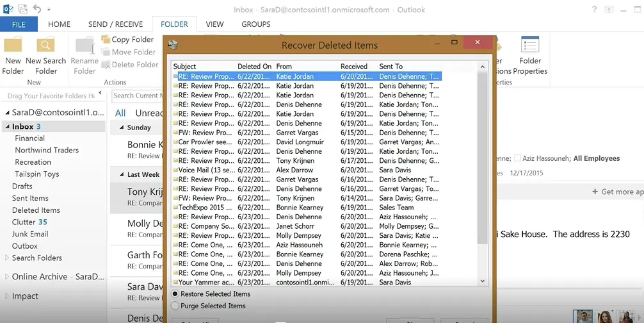Image resolution: width=644 pixels, height=323 pixels.
Task: Open the GROUPS ribbon tab
Action: [x=256, y=24]
